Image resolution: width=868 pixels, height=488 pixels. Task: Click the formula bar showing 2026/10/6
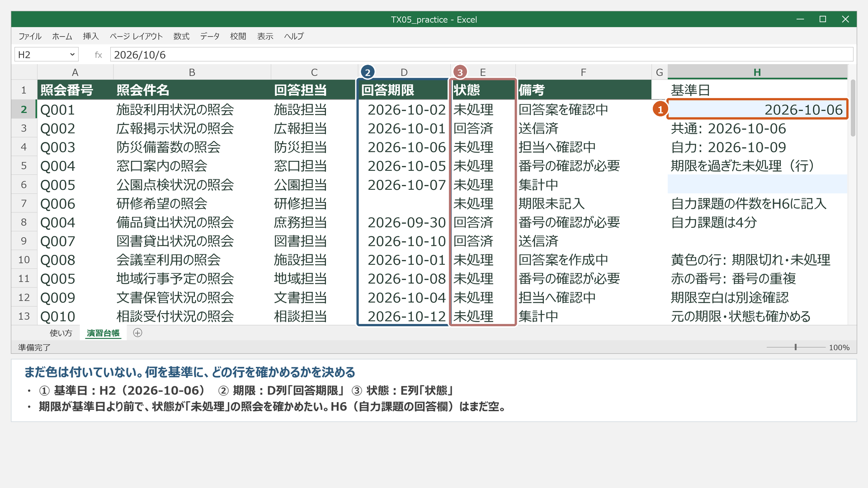pyautogui.click(x=481, y=55)
